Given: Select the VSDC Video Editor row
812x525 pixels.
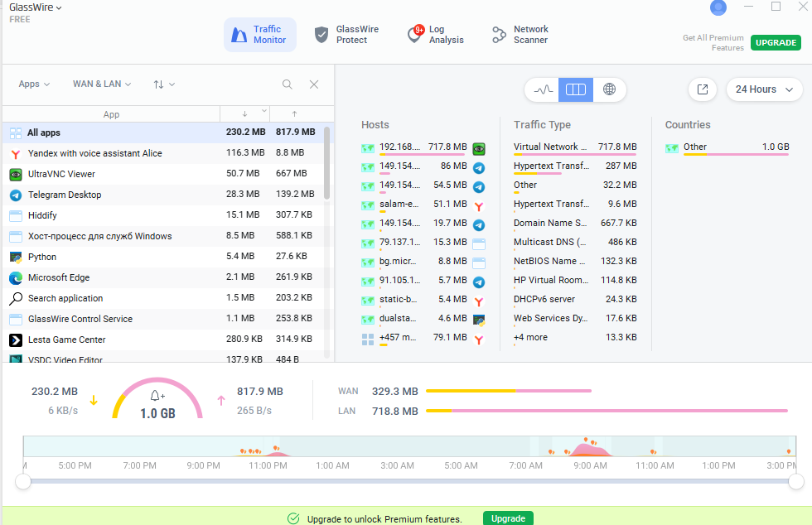Looking at the screenshot, I should pos(163,359).
